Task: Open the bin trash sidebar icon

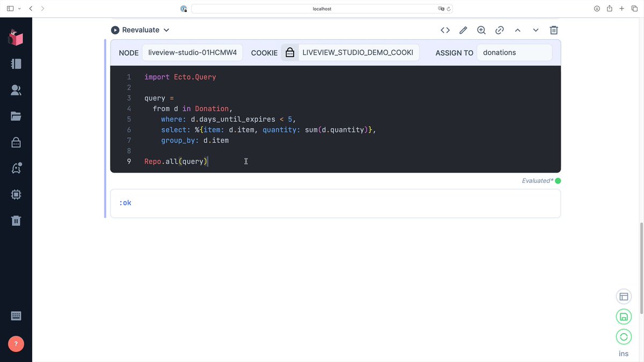Action: (x=16, y=220)
